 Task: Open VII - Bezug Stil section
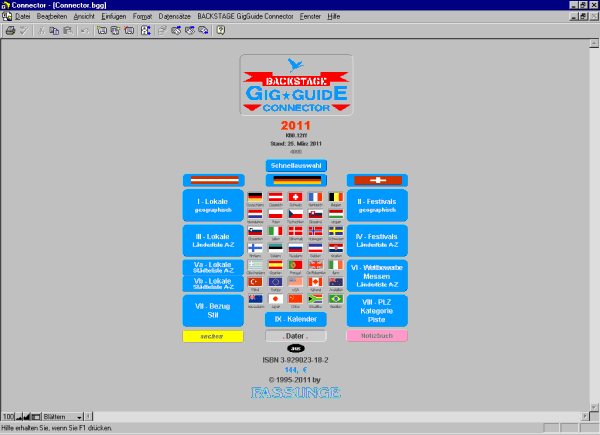coord(212,310)
